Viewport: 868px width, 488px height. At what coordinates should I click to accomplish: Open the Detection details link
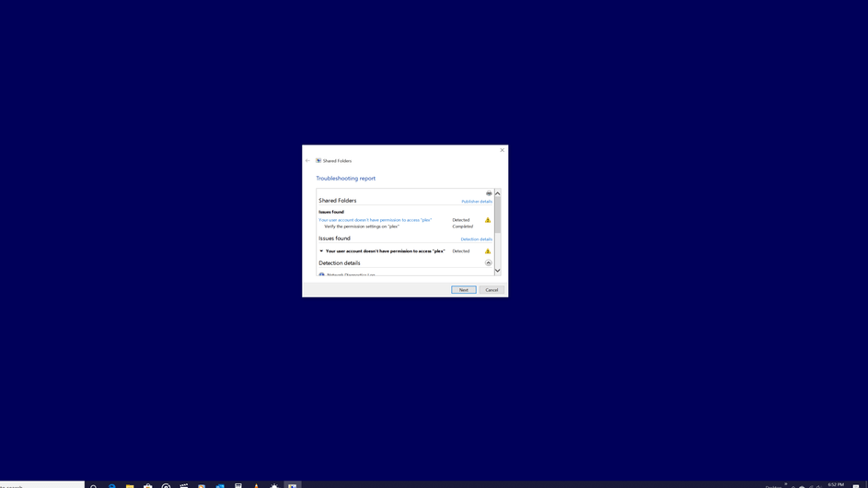coord(476,239)
